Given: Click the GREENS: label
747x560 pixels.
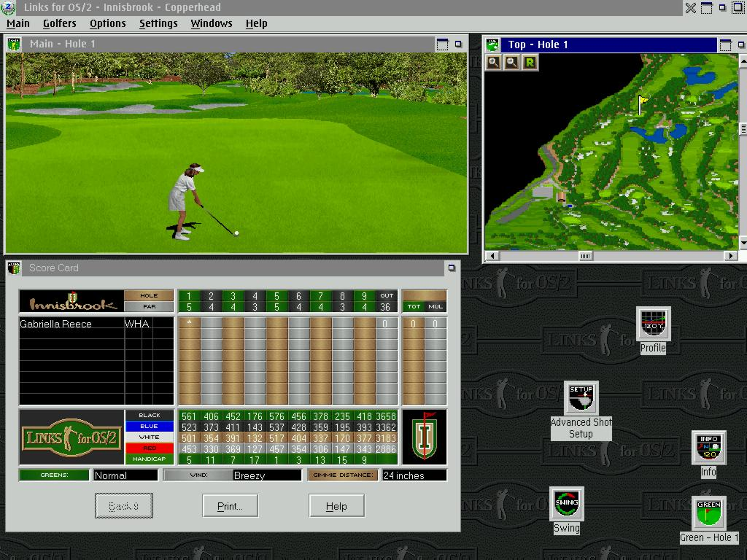Looking at the screenshot, I should click(54, 475).
